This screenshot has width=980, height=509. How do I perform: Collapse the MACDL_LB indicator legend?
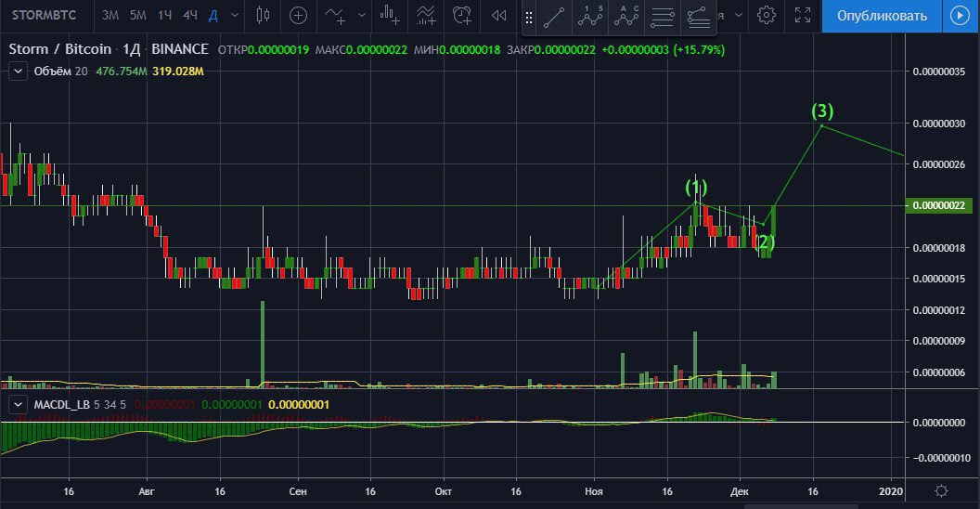[19, 405]
